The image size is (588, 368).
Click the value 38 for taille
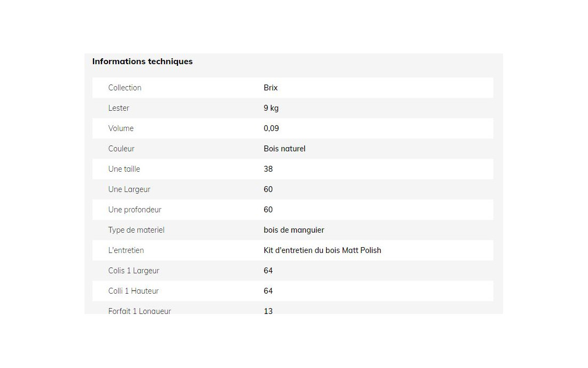pyautogui.click(x=268, y=169)
